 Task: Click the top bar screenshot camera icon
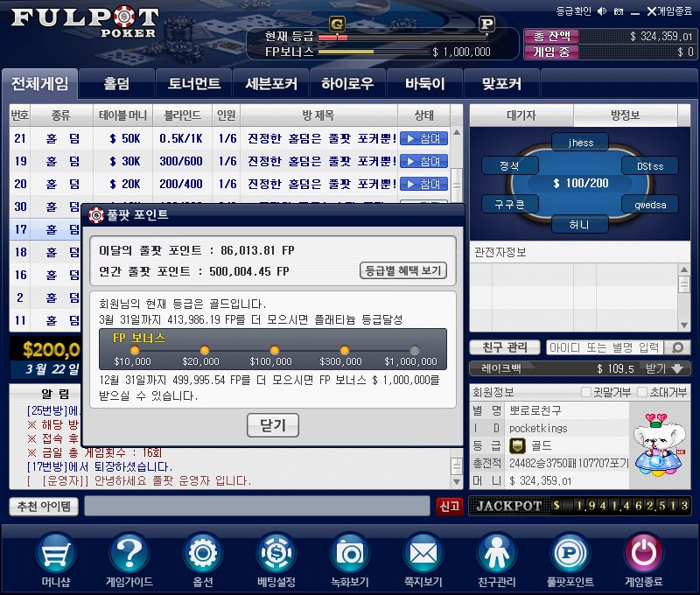coord(619,11)
